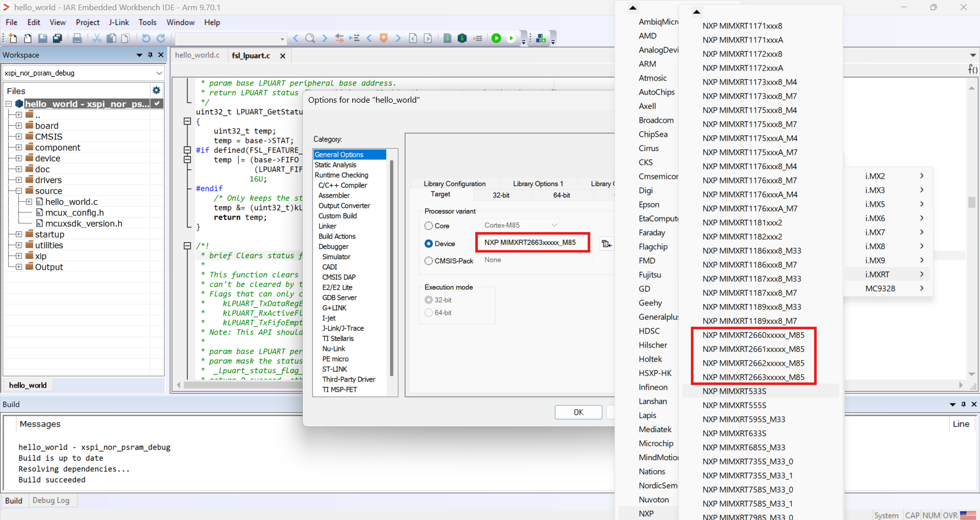The width and height of the screenshot is (980, 520).
Task: Click the green Download and Debug icon
Action: pos(496,38)
